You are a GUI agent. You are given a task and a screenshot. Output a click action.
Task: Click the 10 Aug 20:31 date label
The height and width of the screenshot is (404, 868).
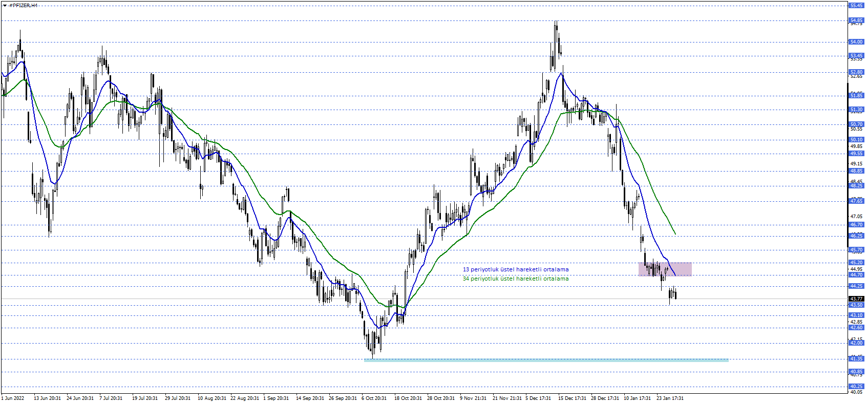pos(211,398)
